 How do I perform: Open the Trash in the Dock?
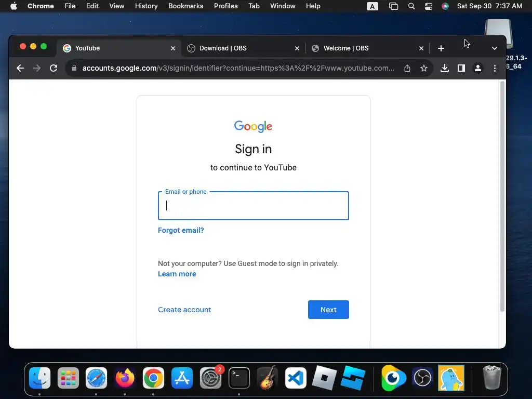[x=491, y=378]
